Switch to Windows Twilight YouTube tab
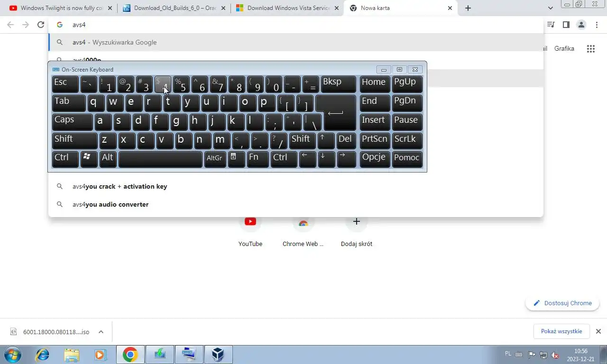607x364 pixels. click(x=61, y=8)
